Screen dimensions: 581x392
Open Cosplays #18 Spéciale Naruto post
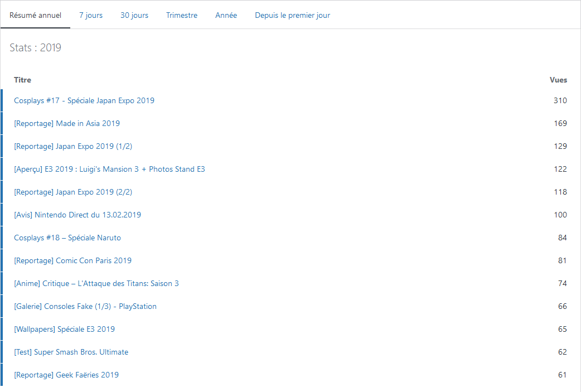pos(67,238)
